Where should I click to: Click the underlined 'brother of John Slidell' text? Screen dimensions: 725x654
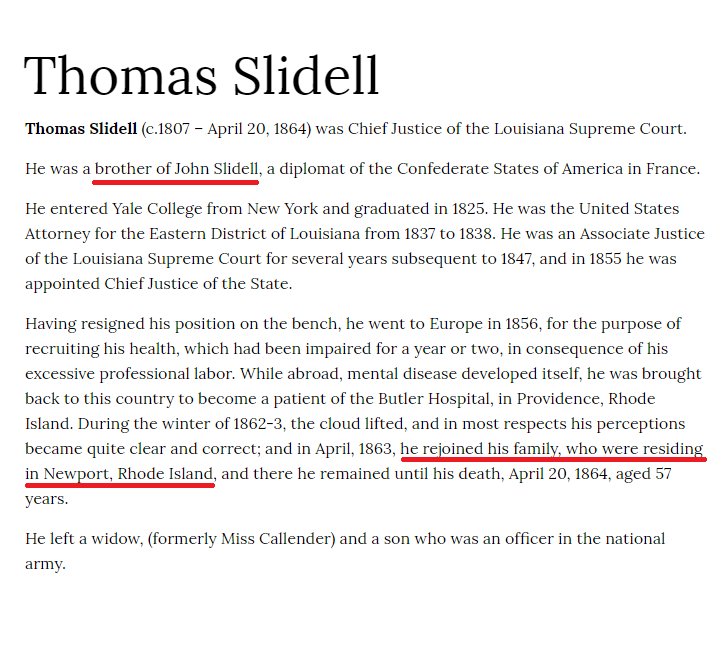click(x=177, y=169)
